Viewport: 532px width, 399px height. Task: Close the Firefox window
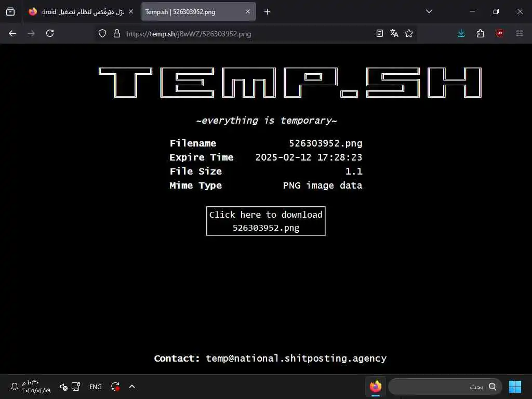pyautogui.click(x=520, y=11)
